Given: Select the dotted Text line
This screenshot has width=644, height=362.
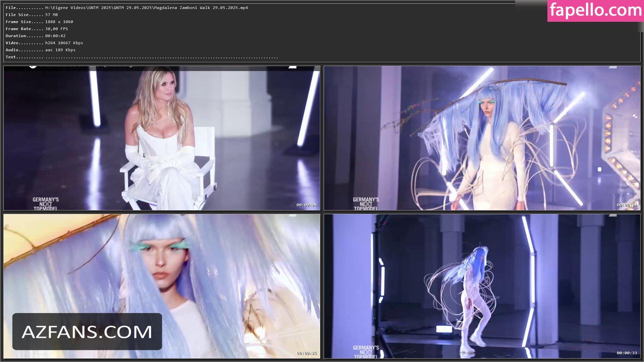Looking at the screenshot, I should click(142, 57).
